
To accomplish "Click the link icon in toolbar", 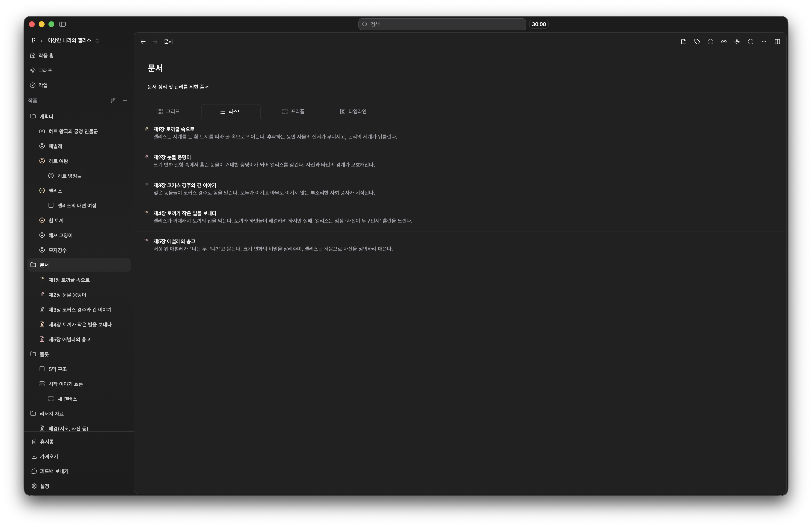I will pyautogui.click(x=724, y=42).
